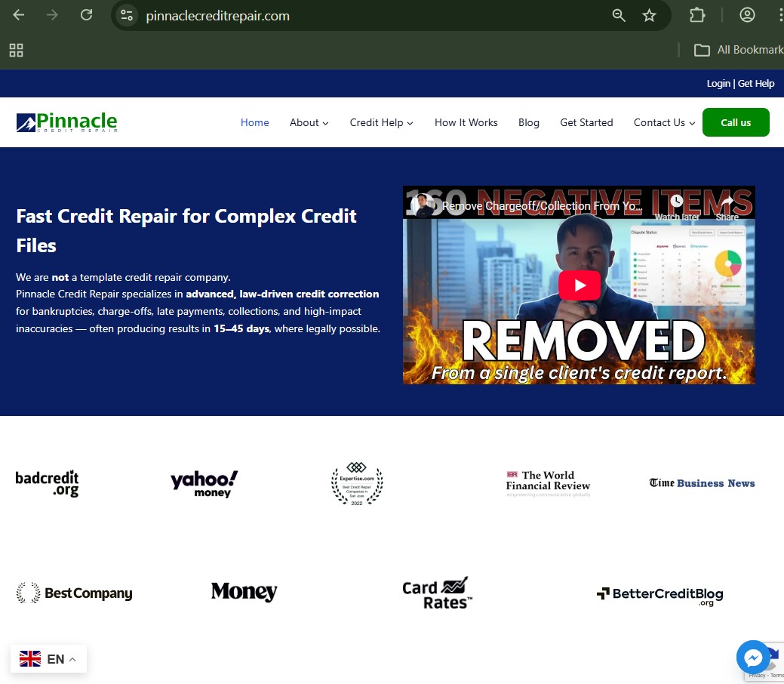Reload the page with the refresh icon

tap(85, 14)
